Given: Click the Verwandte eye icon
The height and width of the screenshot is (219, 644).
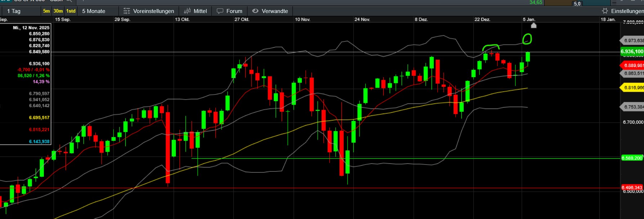Looking at the screenshot, I should click(255, 11).
